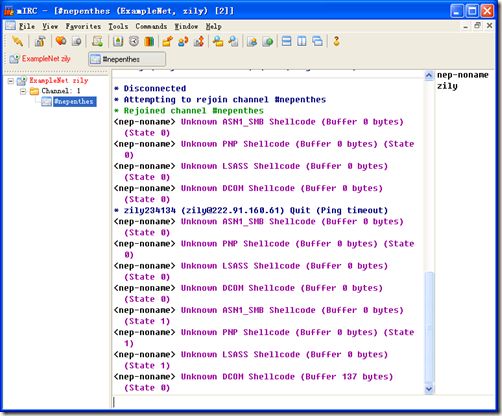Click 'Rejoined channel #nepenthes' green line
The image size is (502, 416).
[189, 110]
